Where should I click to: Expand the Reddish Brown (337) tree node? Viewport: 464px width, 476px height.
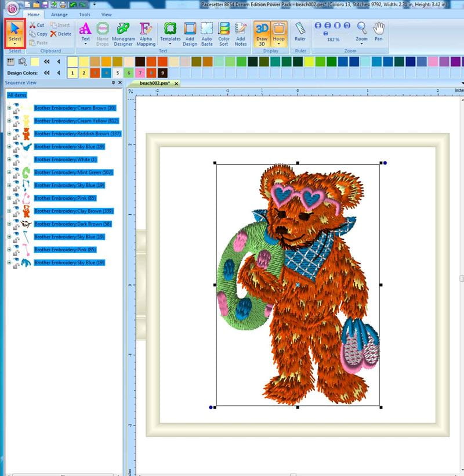coord(9,134)
